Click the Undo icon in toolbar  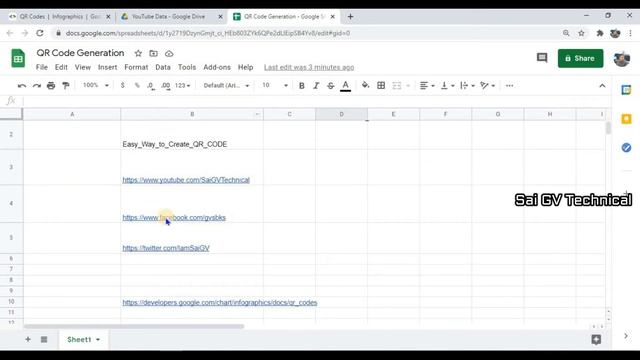(x=22, y=86)
